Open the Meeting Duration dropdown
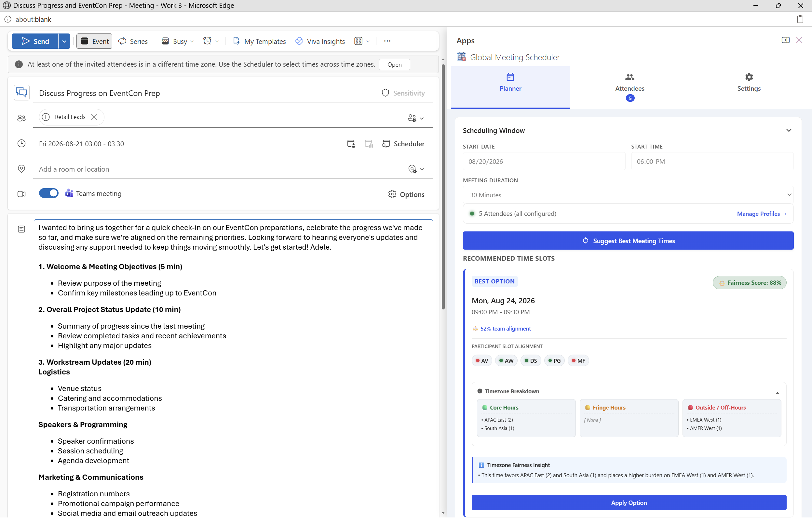This screenshot has width=812, height=522. (628, 195)
